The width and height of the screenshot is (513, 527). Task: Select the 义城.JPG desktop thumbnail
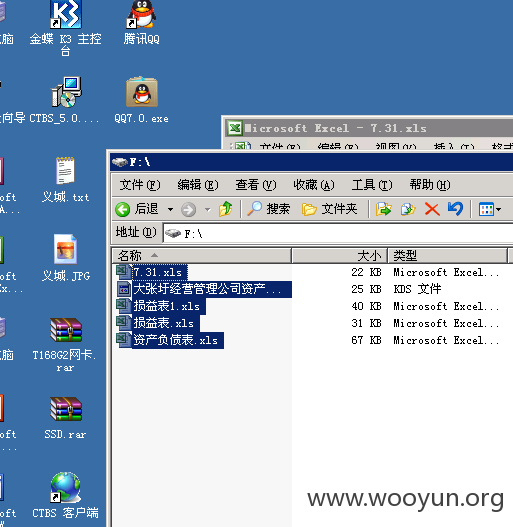(x=66, y=258)
